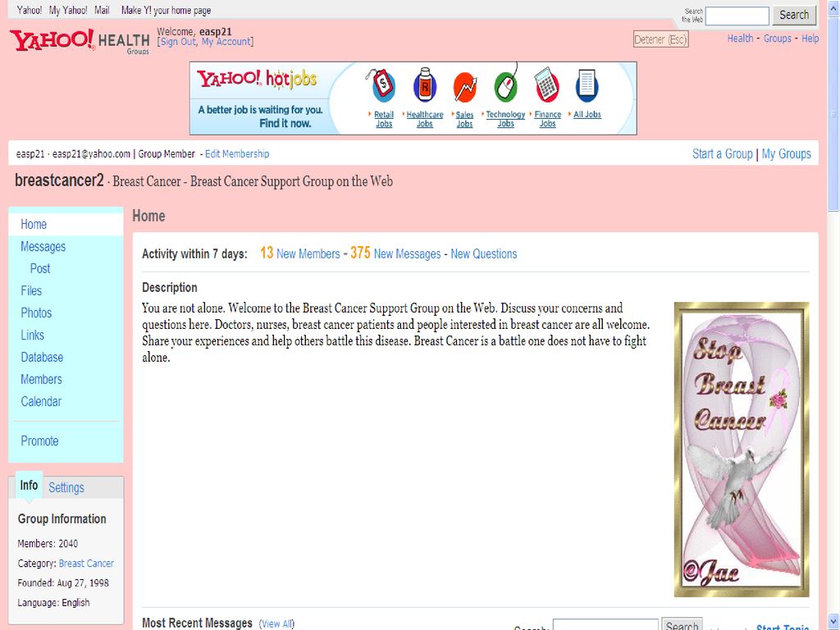Screen dimensions: 840x630
Task: Click the Finance Jobs text link
Action: pos(547,119)
